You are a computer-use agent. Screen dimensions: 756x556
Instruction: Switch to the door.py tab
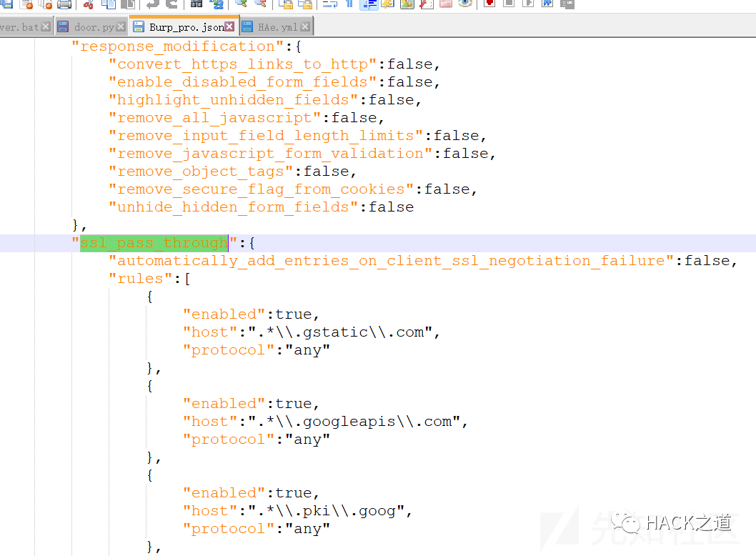point(91,27)
